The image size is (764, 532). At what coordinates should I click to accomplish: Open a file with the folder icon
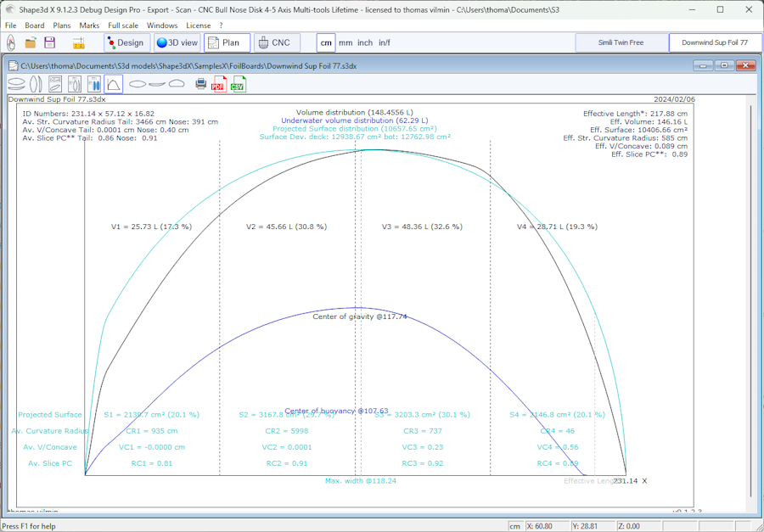pyautogui.click(x=31, y=42)
